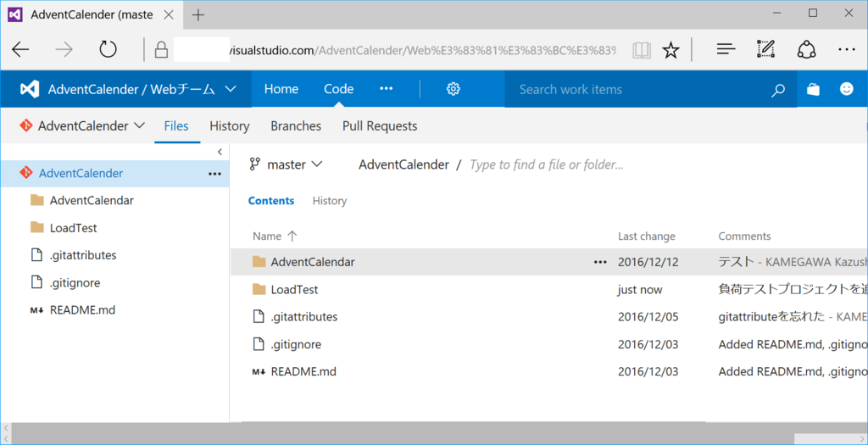Click the 'just now' last change cell
Image resolution: width=868 pixels, height=445 pixels.
point(640,290)
